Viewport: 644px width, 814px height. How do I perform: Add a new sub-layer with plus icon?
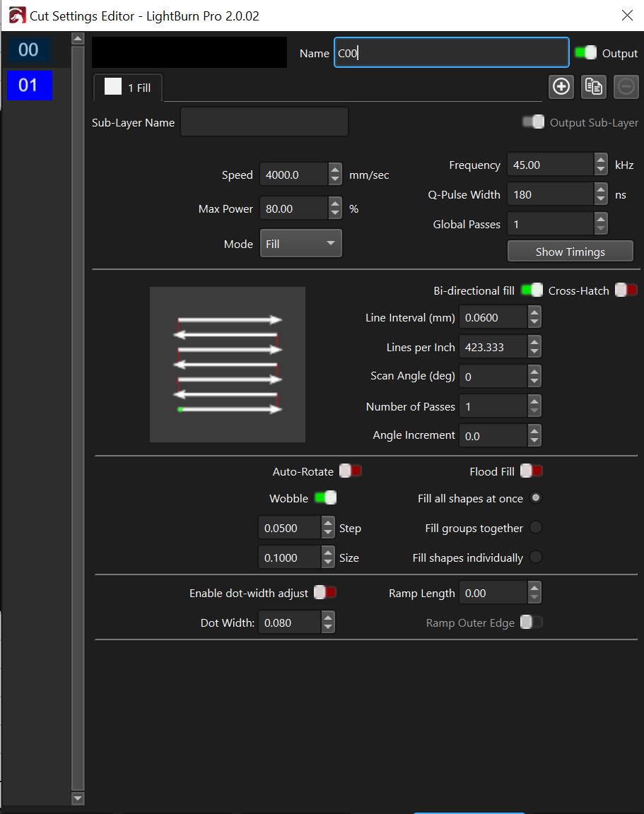[x=561, y=86]
